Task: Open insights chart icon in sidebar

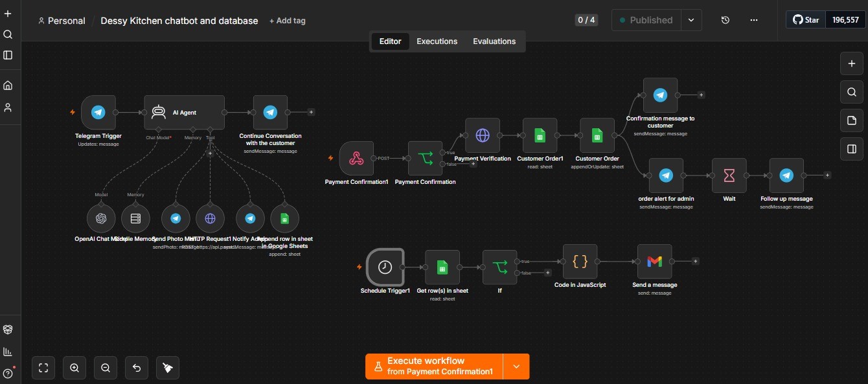Action: (8, 352)
